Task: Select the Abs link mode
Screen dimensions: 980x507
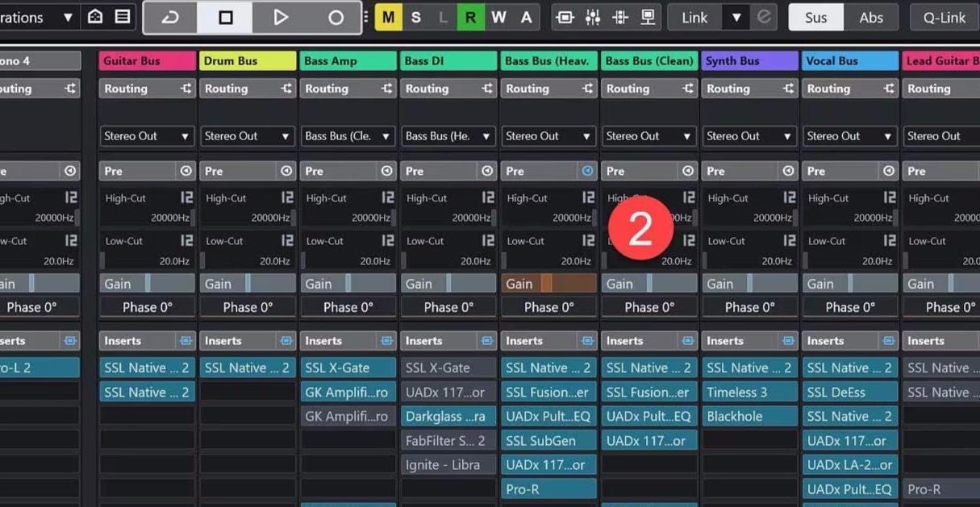Action: point(871,17)
